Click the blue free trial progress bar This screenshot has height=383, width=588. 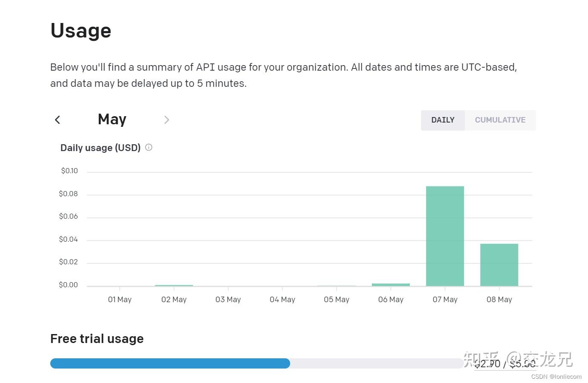(x=170, y=363)
